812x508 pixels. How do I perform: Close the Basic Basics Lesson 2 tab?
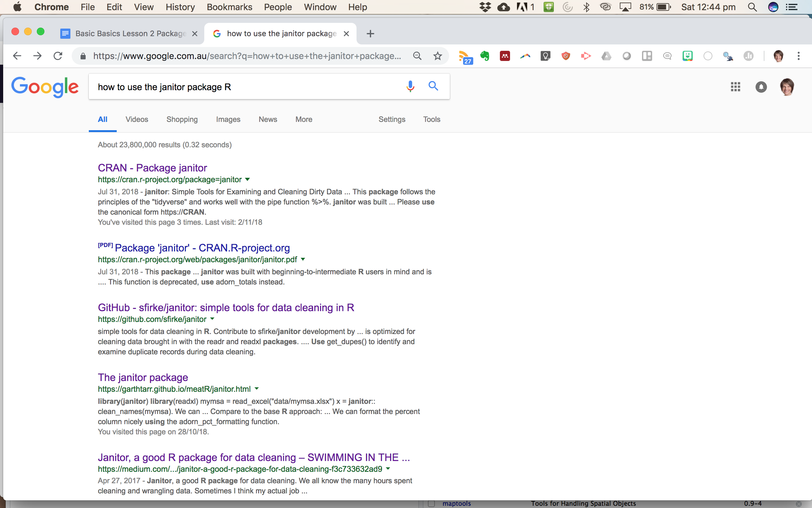coord(195,34)
